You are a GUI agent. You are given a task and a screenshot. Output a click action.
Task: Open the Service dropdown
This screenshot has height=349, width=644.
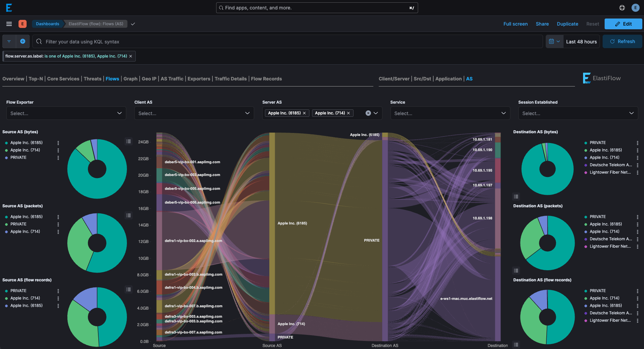pos(450,113)
